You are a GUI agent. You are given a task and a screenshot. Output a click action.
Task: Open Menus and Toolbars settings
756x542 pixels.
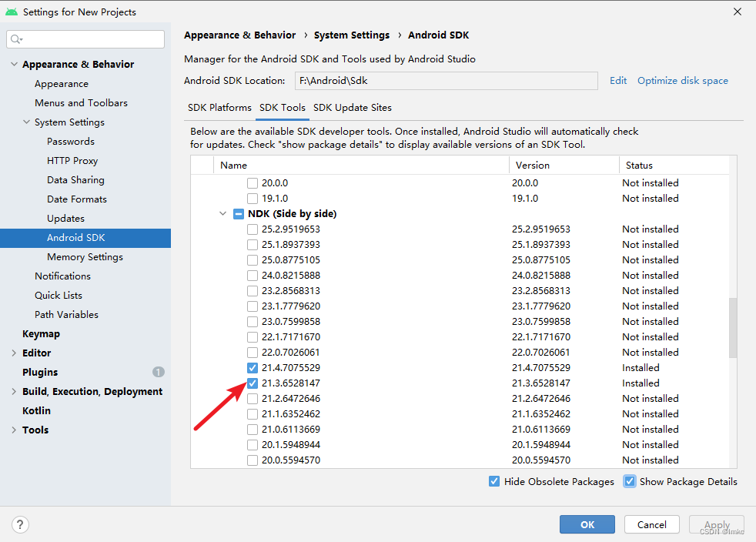[x=81, y=102]
